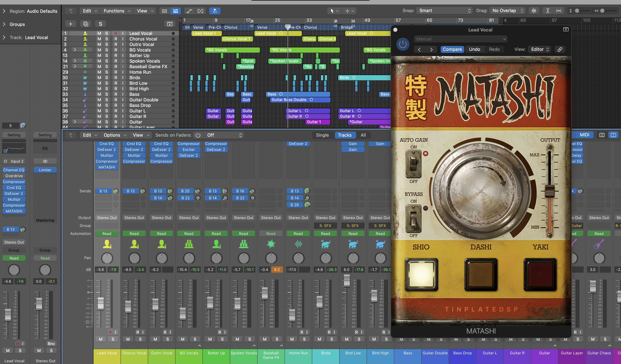Screen dimensions: 621x364
Task: Click the global tracks toggle icon
Action: click(170, 24)
